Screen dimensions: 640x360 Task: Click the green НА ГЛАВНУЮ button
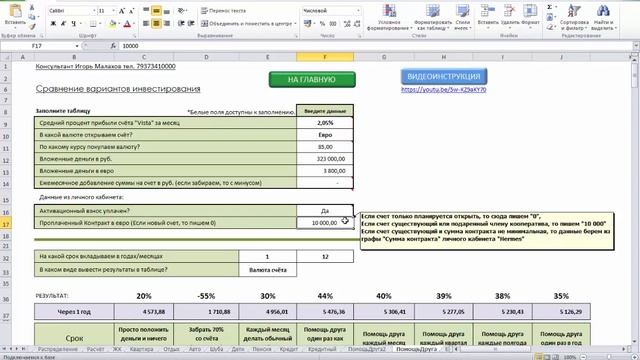click(312, 80)
